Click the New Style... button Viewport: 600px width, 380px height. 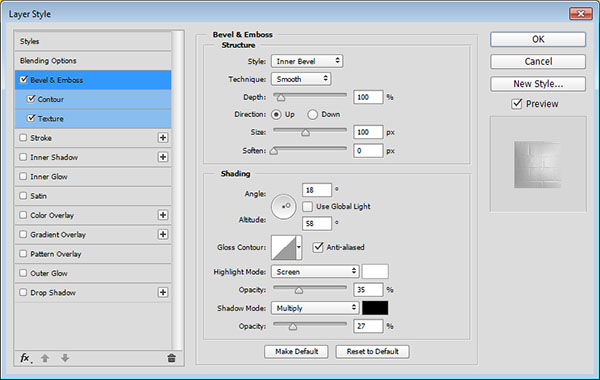point(538,84)
